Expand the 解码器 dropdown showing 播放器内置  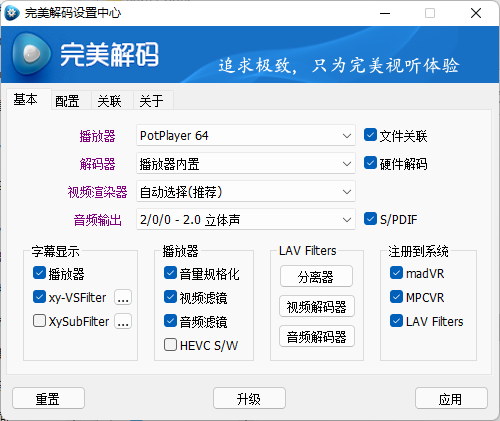(246, 163)
